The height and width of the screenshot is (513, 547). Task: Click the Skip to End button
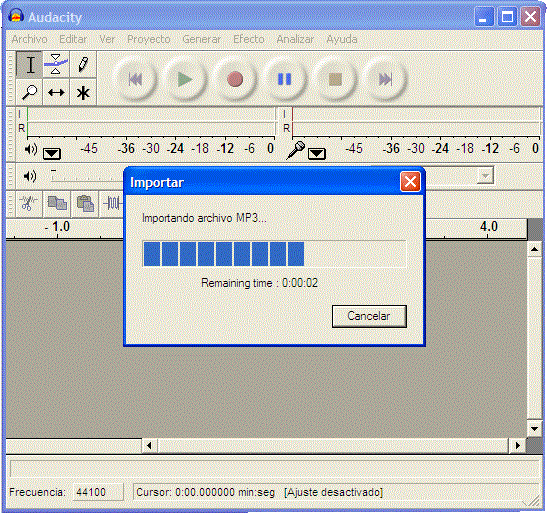coord(385,79)
